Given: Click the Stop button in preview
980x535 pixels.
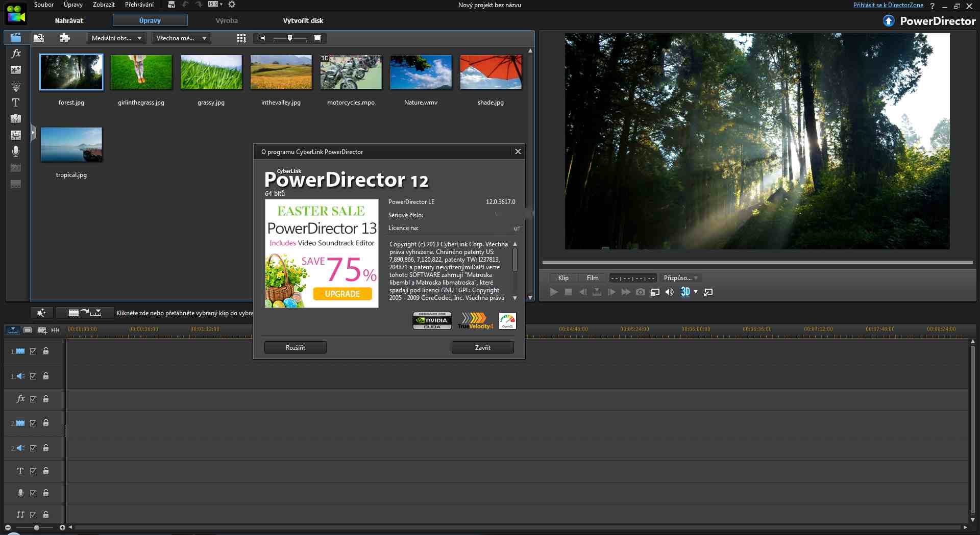Looking at the screenshot, I should click(x=568, y=292).
